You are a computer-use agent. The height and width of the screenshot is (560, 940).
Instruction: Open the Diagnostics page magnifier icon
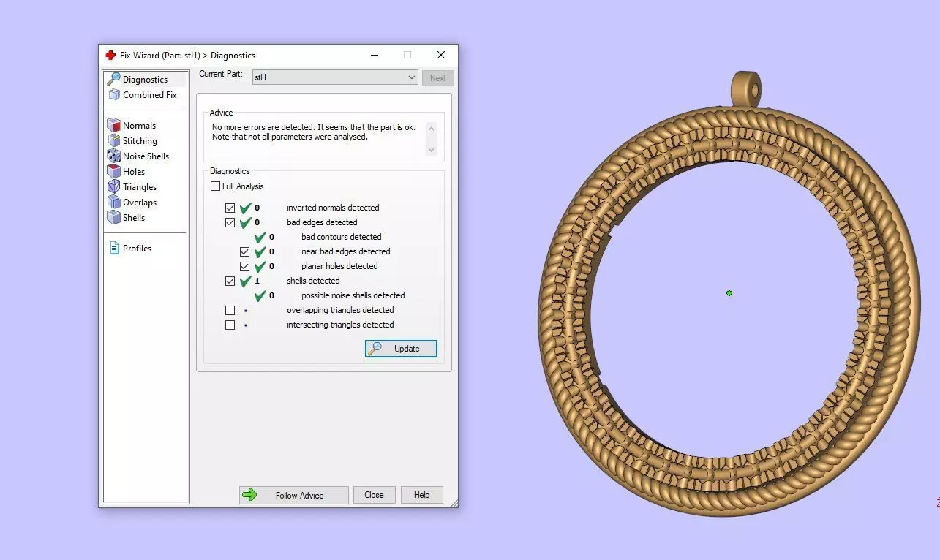coord(113,79)
